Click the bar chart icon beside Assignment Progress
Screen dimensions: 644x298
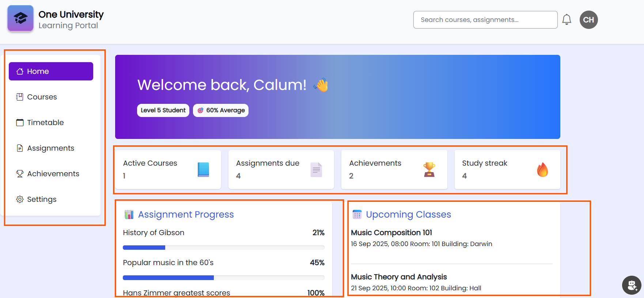(x=129, y=214)
